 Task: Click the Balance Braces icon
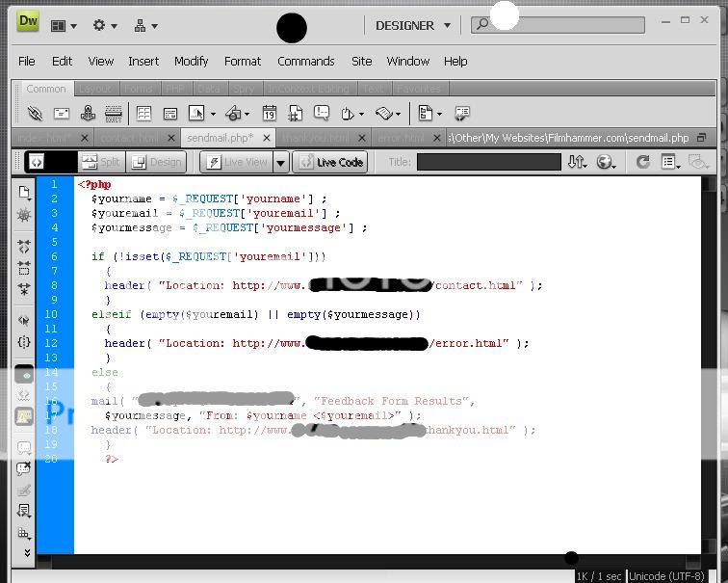click(24, 342)
